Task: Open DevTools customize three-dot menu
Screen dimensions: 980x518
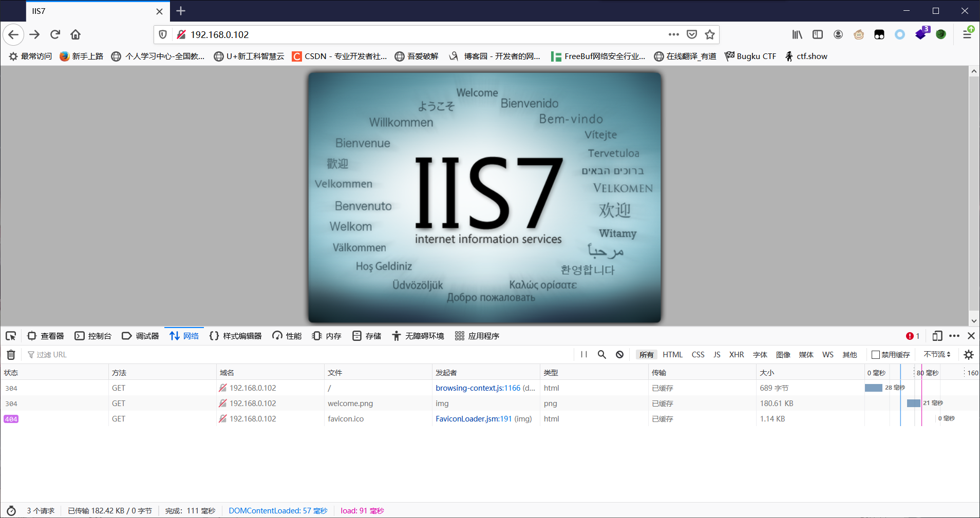Action: pyautogui.click(x=954, y=336)
